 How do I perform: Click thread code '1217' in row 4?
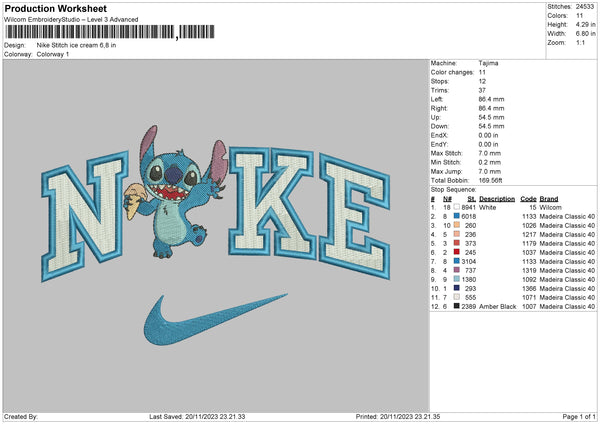[x=529, y=234]
